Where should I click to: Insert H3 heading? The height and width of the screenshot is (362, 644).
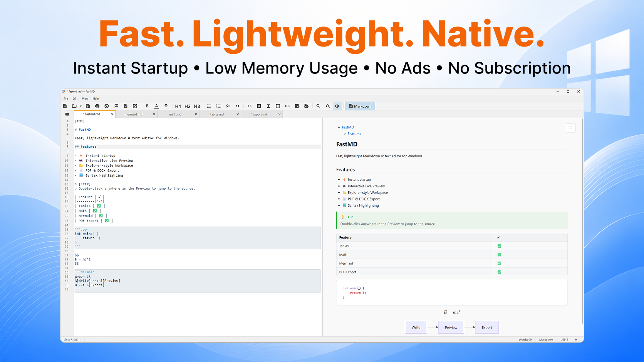(x=197, y=106)
